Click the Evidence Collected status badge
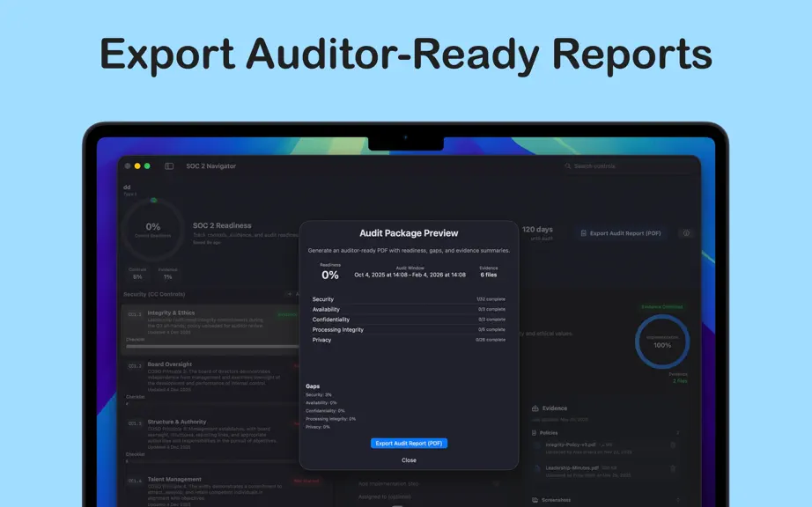The image size is (812, 507). click(x=661, y=307)
